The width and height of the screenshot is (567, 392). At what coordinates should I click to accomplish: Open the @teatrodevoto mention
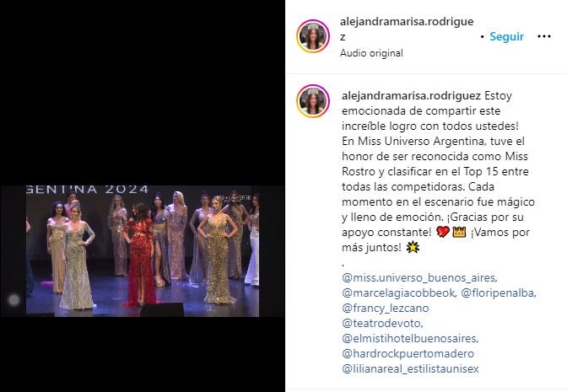382,324
